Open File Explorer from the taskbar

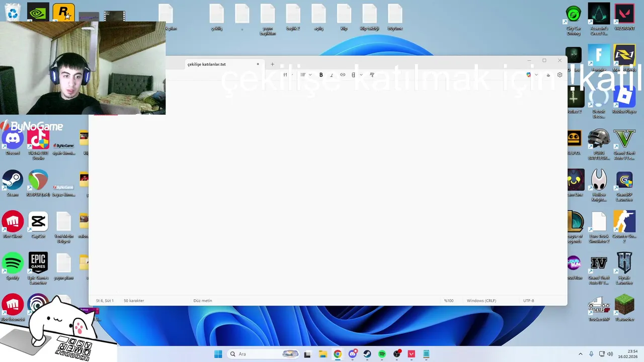(323, 354)
